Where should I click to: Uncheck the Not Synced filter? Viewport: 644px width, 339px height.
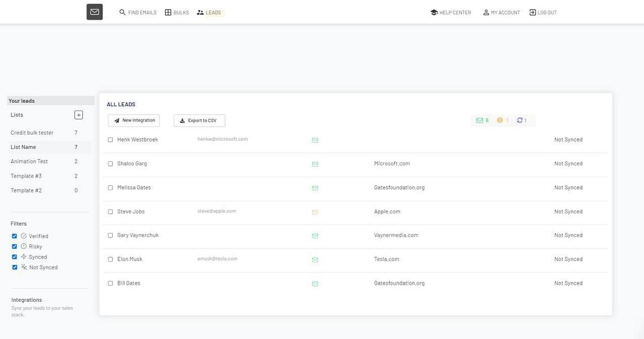point(14,267)
